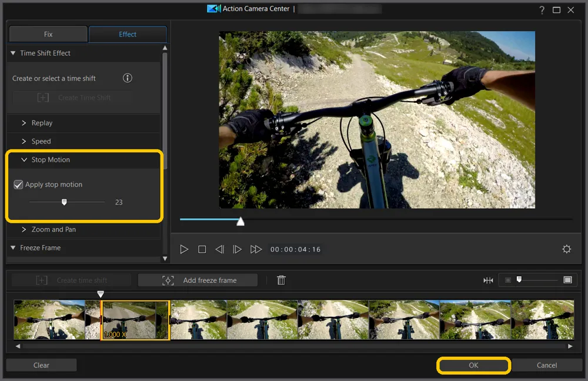Click the Cancel button
588x381 pixels.
(547, 365)
